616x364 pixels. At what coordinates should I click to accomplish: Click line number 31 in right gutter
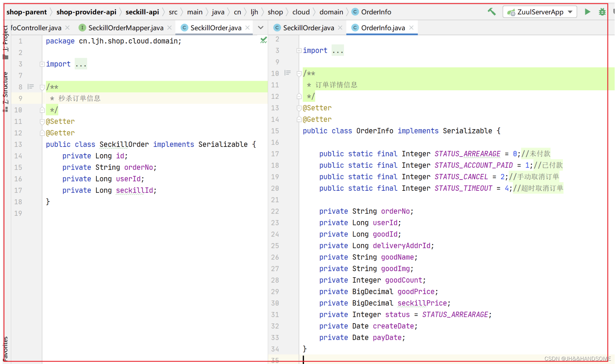[275, 315]
